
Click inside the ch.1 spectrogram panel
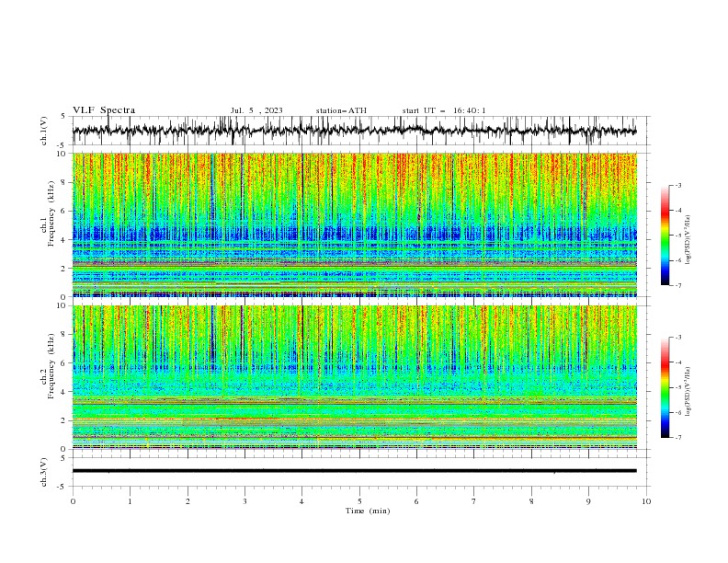(x=355, y=224)
